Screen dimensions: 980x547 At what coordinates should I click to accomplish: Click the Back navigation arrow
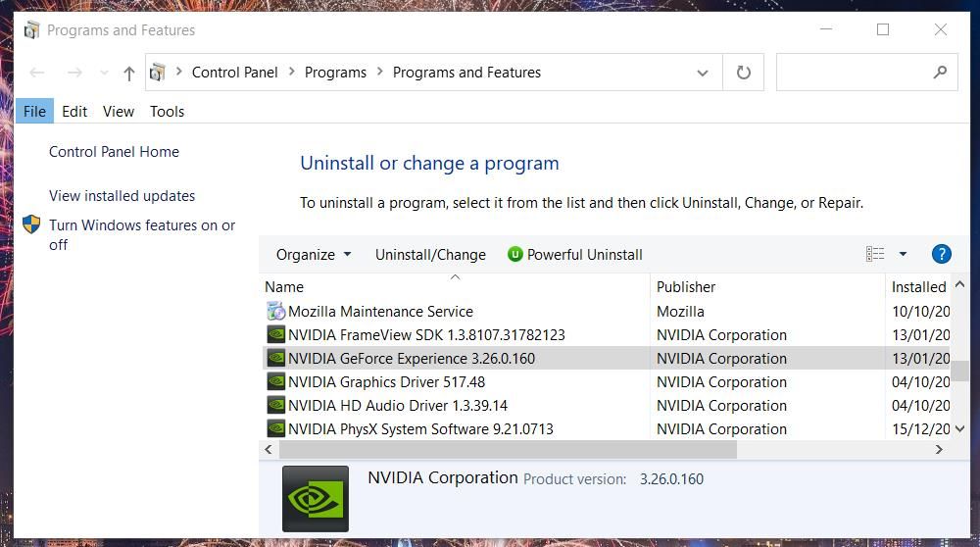37,73
